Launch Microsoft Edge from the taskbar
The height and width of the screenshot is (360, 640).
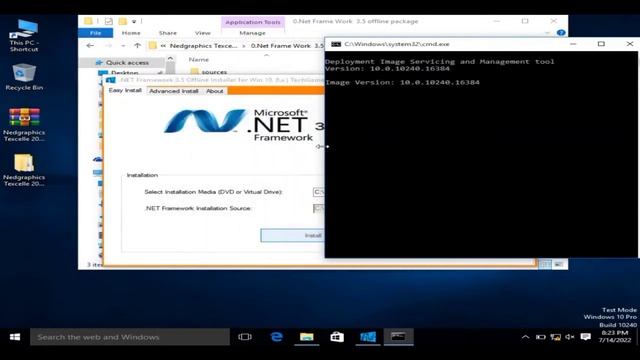tap(276, 337)
